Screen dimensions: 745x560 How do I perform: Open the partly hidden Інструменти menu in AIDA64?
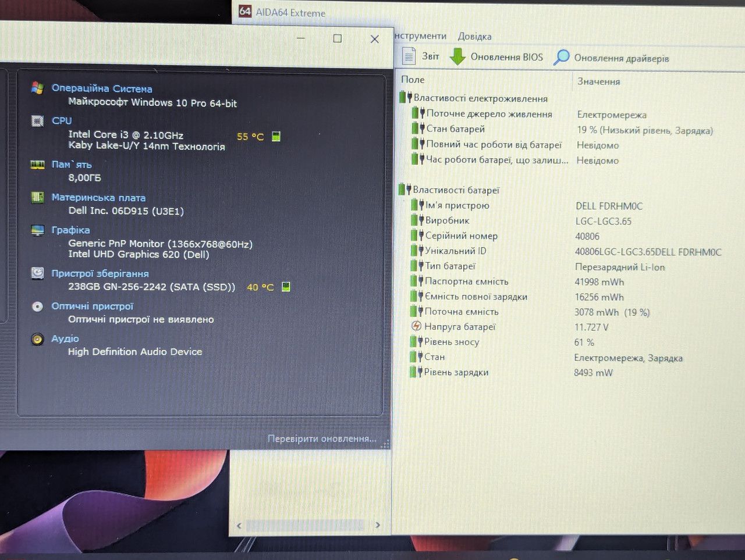[421, 36]
